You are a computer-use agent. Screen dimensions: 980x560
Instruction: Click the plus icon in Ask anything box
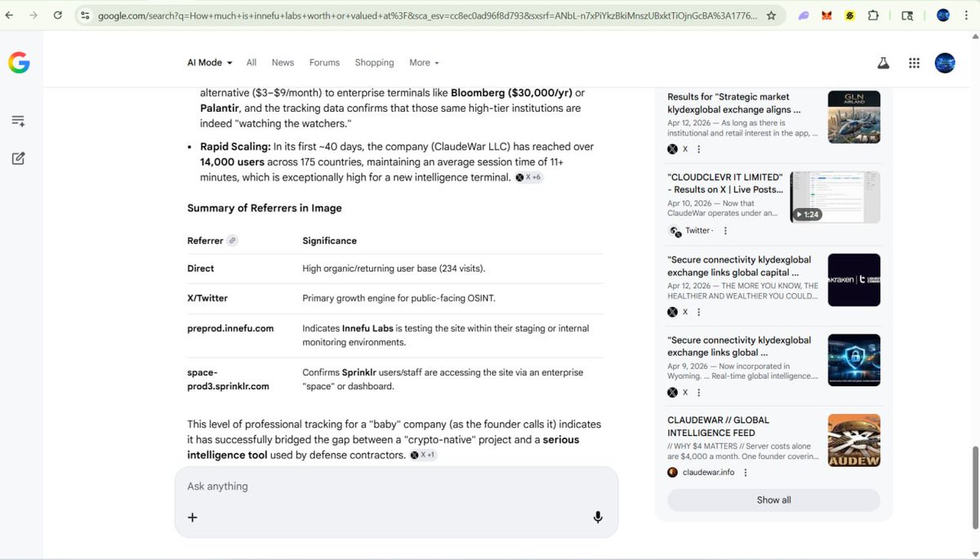click(193, 517)
